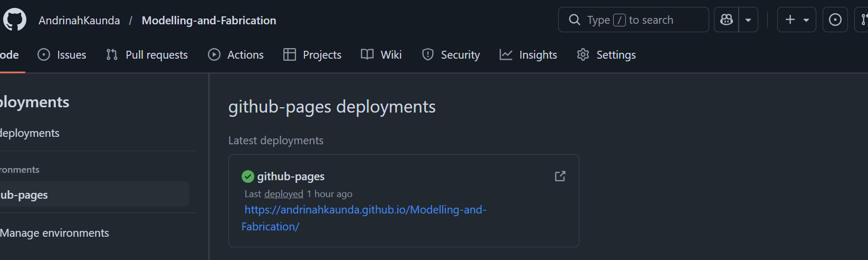The image size is (868, 260).
Task: Switch to the Pull requests tab
Action: [x=147, y=55]
